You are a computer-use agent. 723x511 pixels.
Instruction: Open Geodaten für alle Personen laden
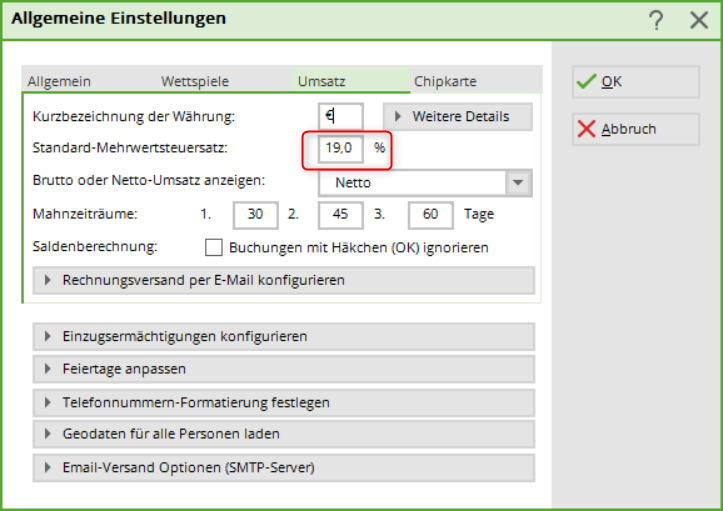pyautogui.click(x=284, y=434)
